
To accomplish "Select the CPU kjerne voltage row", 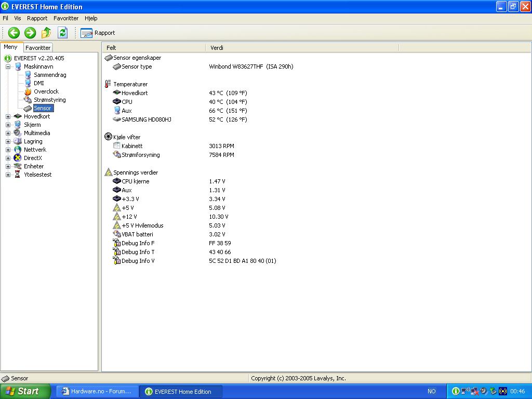I will pyautogui.click(x=169, y=181).
